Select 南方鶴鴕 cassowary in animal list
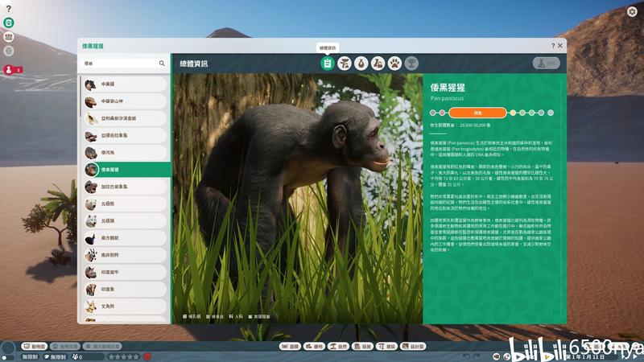644x362 pixels. click(x=126, y=238)
